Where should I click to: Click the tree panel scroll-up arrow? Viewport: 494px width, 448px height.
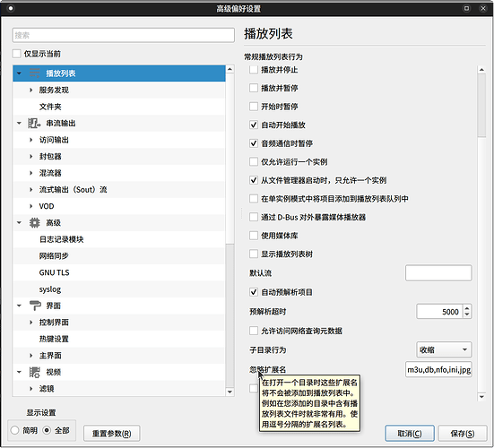230,69
